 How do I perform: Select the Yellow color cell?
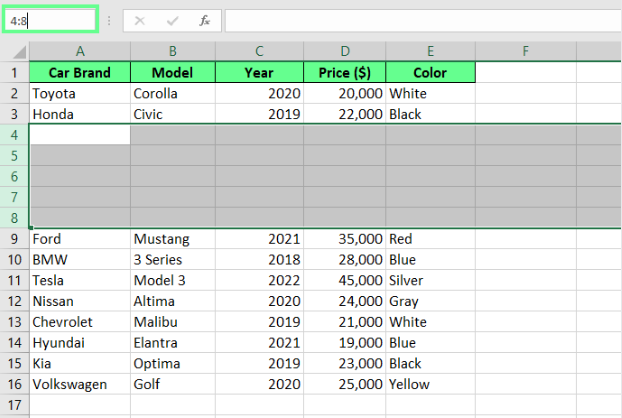pos(430,385)
